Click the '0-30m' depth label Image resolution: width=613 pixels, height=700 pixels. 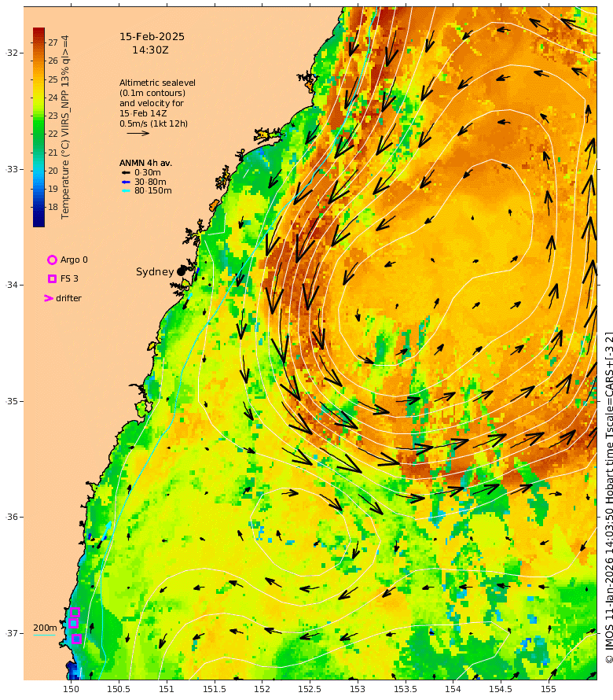148,172
